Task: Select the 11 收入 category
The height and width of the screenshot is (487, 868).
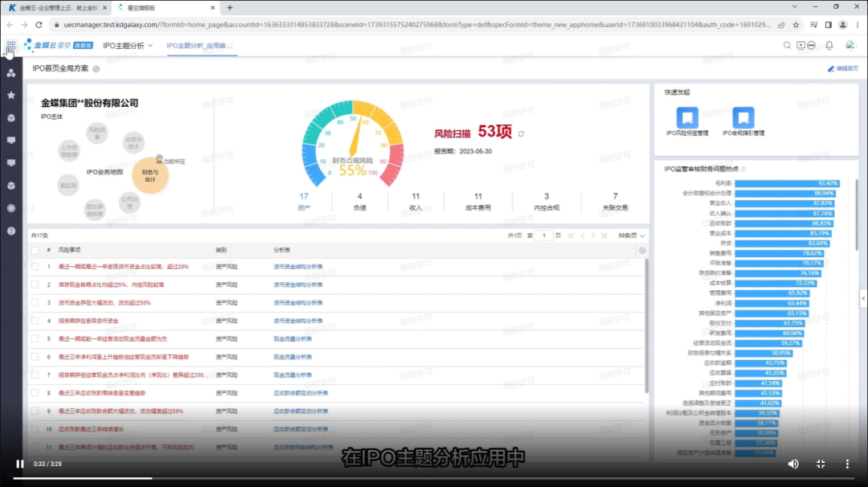Action: (416, 202)
